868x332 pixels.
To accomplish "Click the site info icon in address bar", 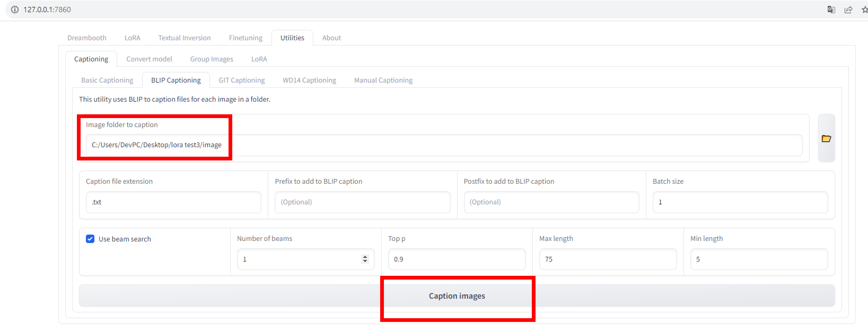I will (x=15, y=10).
